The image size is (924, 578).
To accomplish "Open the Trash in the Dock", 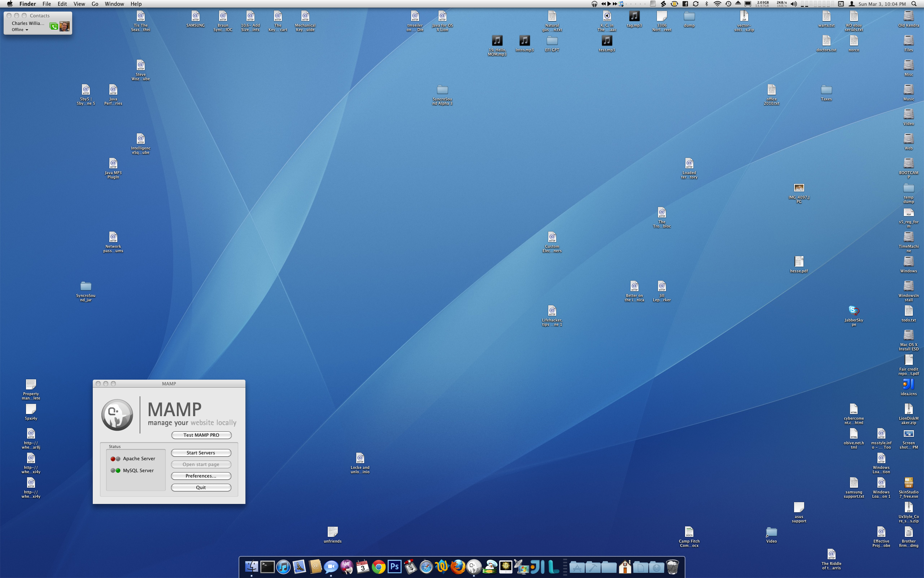I will pyautogui.click(x=672, y=567).
